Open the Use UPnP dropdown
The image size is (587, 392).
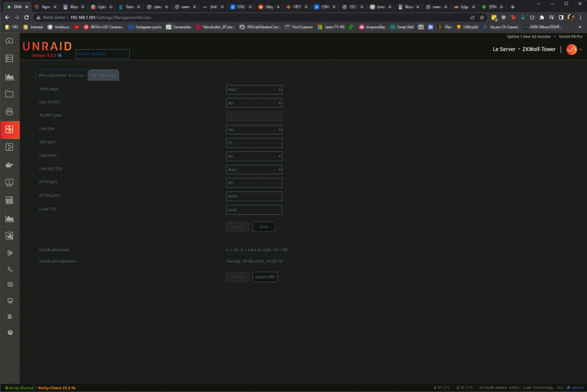[x=254, y=157]
